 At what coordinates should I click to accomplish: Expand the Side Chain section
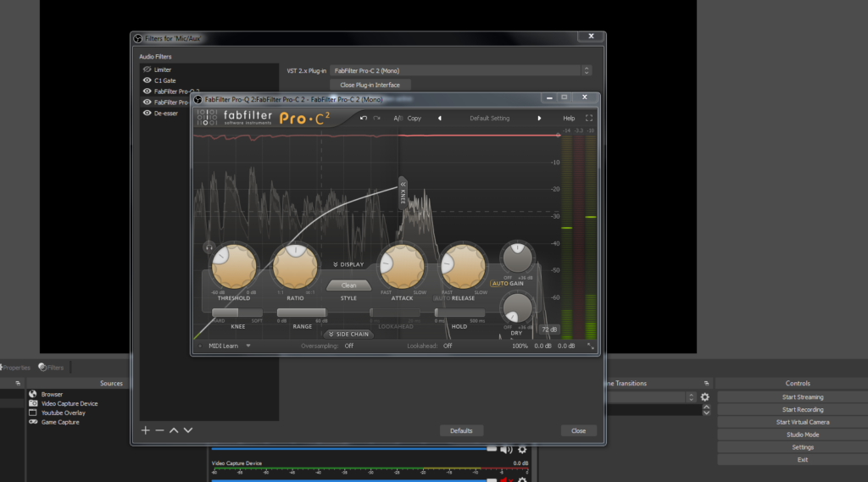(x=348, y=335)
